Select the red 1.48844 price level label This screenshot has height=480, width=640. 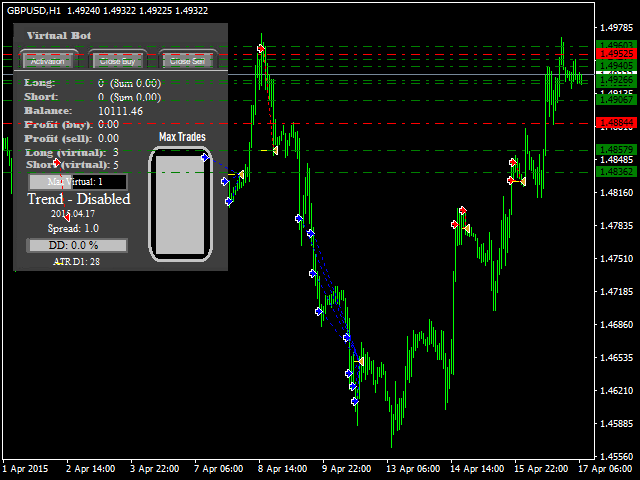(x=617, y=122)
